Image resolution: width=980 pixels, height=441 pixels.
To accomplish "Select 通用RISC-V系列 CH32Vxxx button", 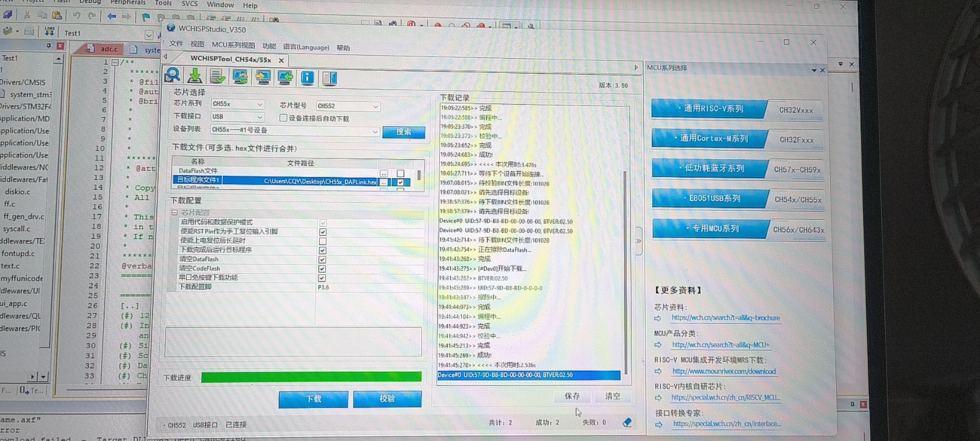I will pyautogui.click(x=737, y=109).
